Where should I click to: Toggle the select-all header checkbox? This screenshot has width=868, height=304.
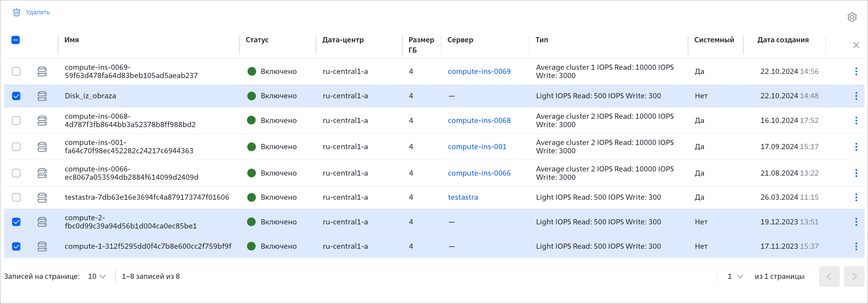16,40
